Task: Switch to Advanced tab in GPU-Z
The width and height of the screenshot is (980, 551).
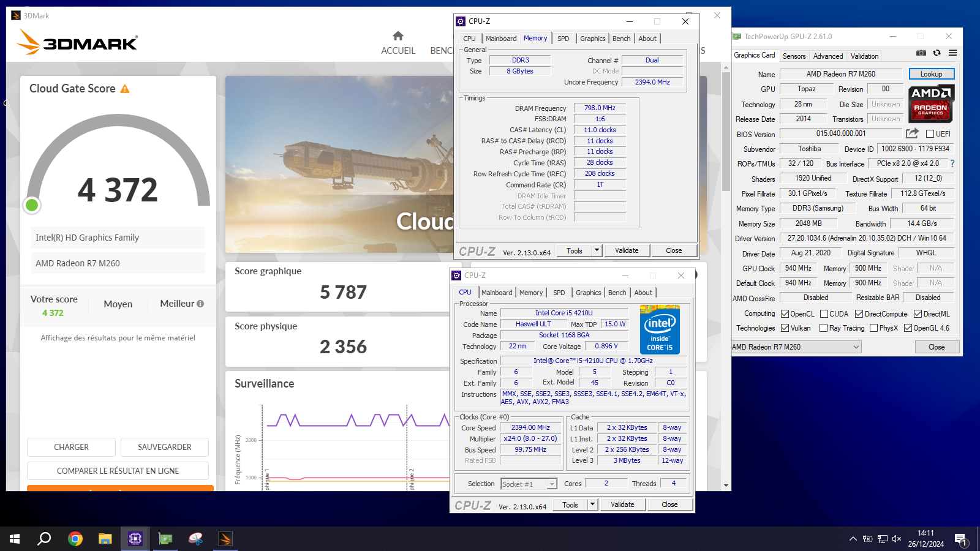Action: click(828, 56)
